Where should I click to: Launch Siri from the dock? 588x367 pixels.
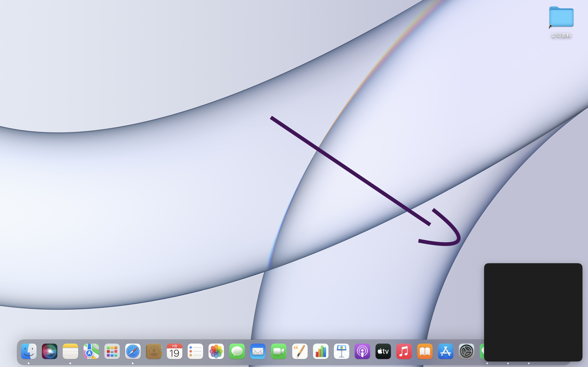pyautogui.click(x=50, y=351)
